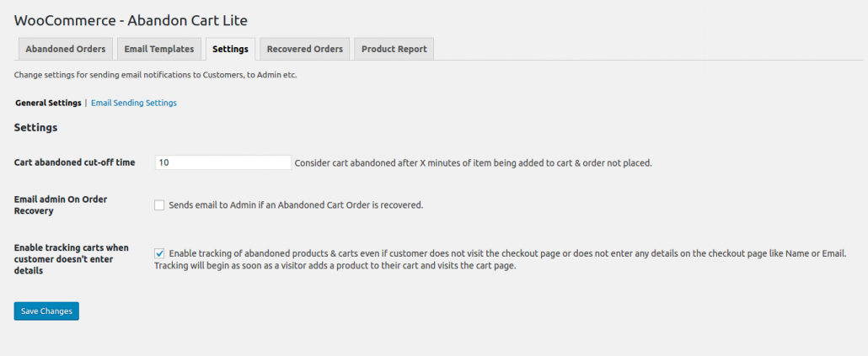The width and height of the screenshot is (868, 356).
Task: Click the 'Cart abandoned cut-off time' label
Action: pyautogui.click(x=74, y=162)
